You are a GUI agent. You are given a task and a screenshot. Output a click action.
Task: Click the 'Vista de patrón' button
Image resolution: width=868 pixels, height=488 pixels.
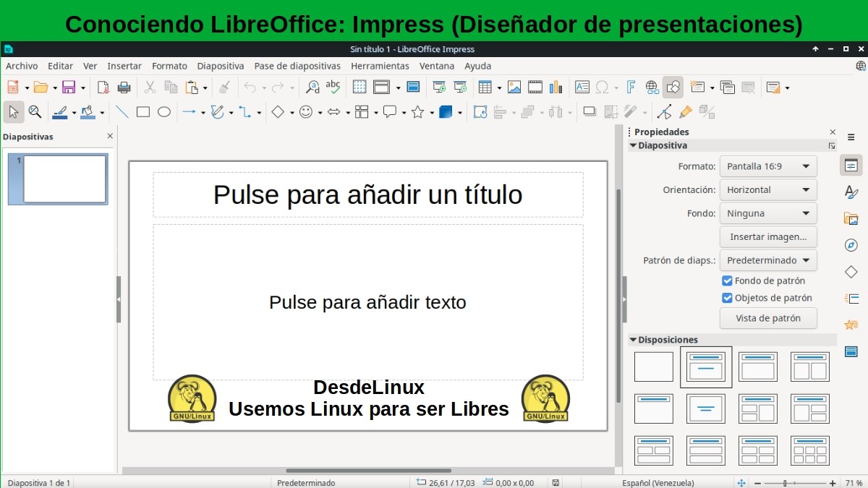click(768, 318)
